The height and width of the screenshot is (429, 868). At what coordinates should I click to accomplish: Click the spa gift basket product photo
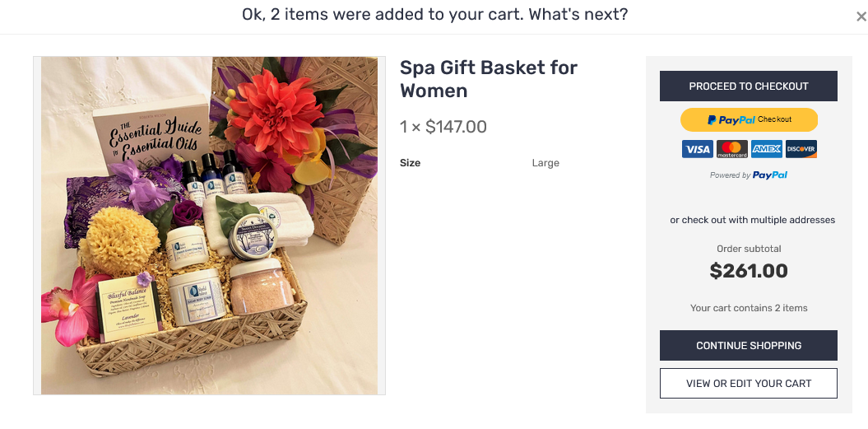pyautogui.click(x=209, y=226)
